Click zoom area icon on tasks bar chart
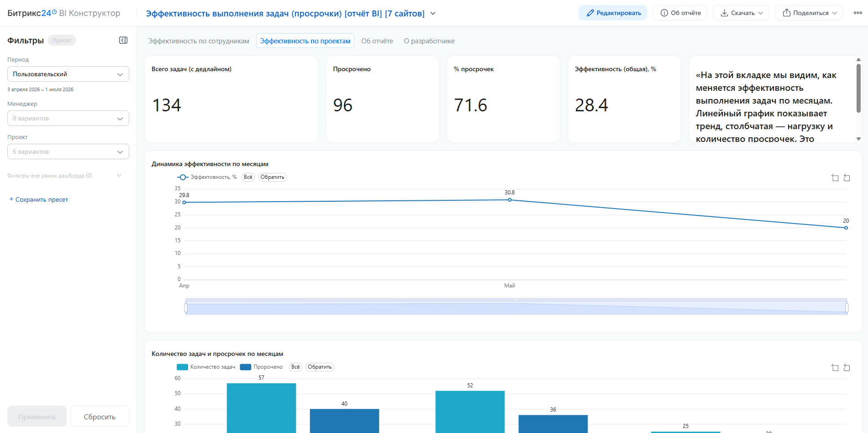 (835, 367)
